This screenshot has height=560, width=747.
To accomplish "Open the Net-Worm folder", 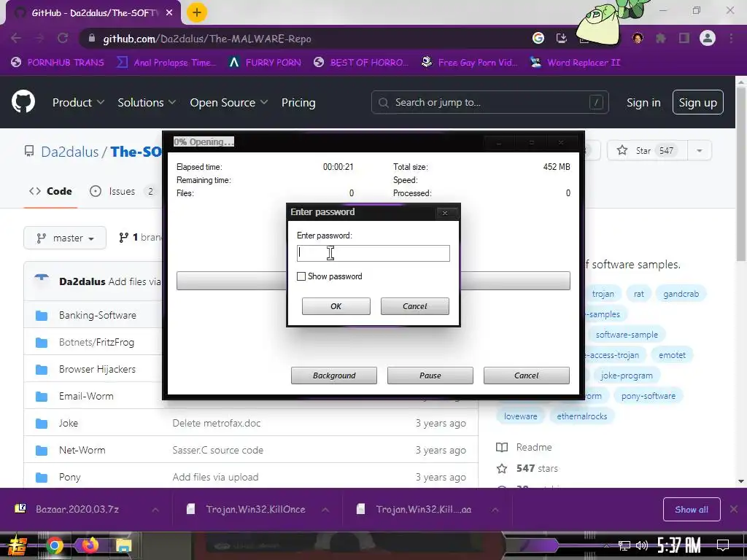I will click(x=82, y=450).
